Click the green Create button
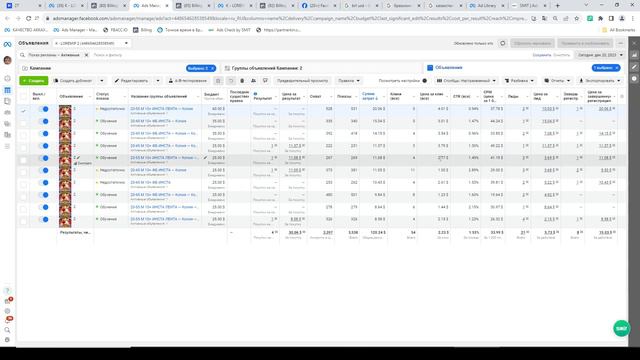This screenshot has height=360, width=640. click(33, 81)
